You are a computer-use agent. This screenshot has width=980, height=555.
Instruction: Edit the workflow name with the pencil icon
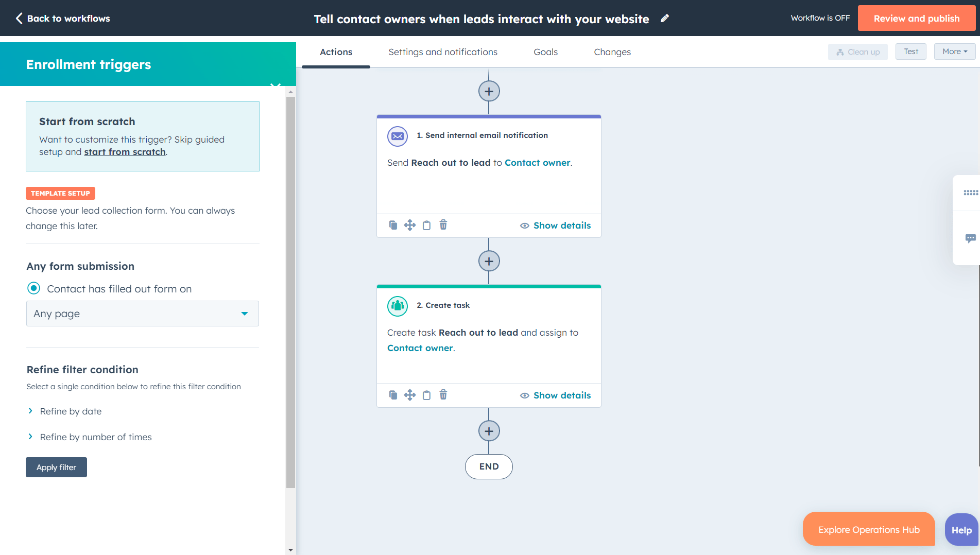664,18
